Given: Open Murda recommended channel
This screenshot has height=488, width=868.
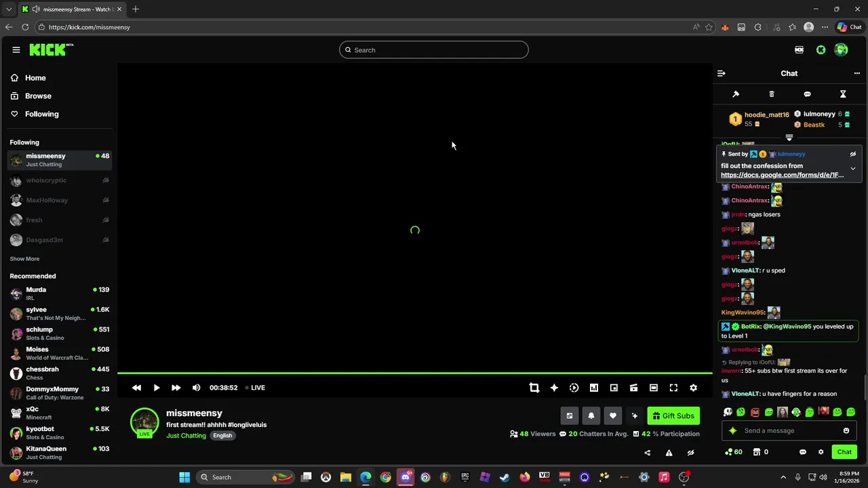Looking at the screenshot, I should coord(60,293).
